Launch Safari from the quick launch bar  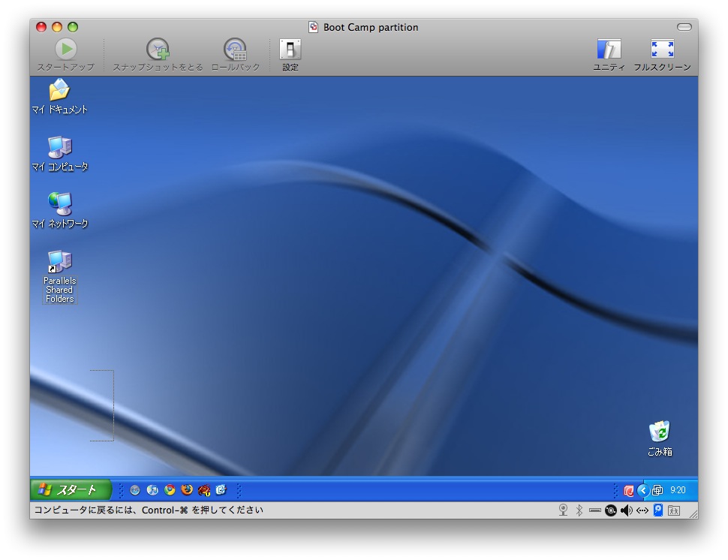coord(135,490)
